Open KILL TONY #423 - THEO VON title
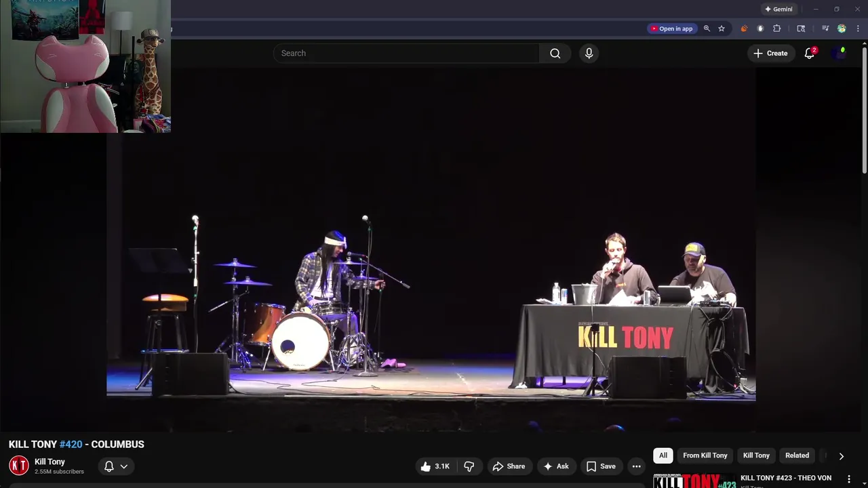 [x=786, y=479]
